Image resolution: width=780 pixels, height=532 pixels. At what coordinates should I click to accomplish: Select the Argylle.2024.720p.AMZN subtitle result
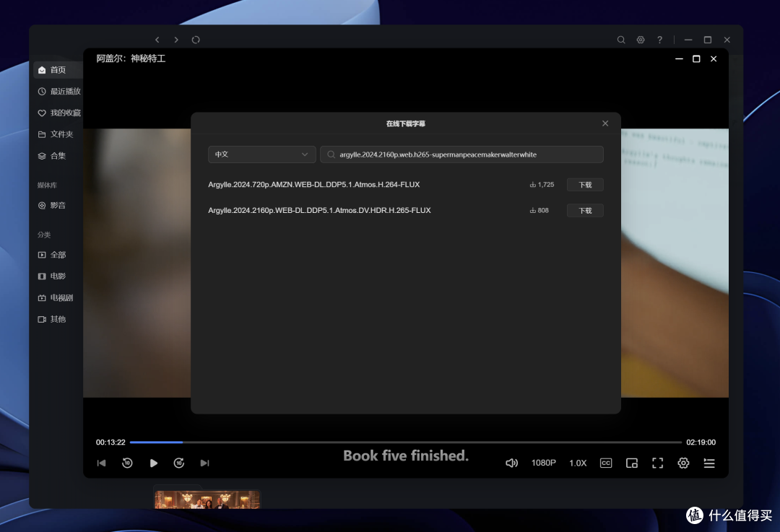314,185
